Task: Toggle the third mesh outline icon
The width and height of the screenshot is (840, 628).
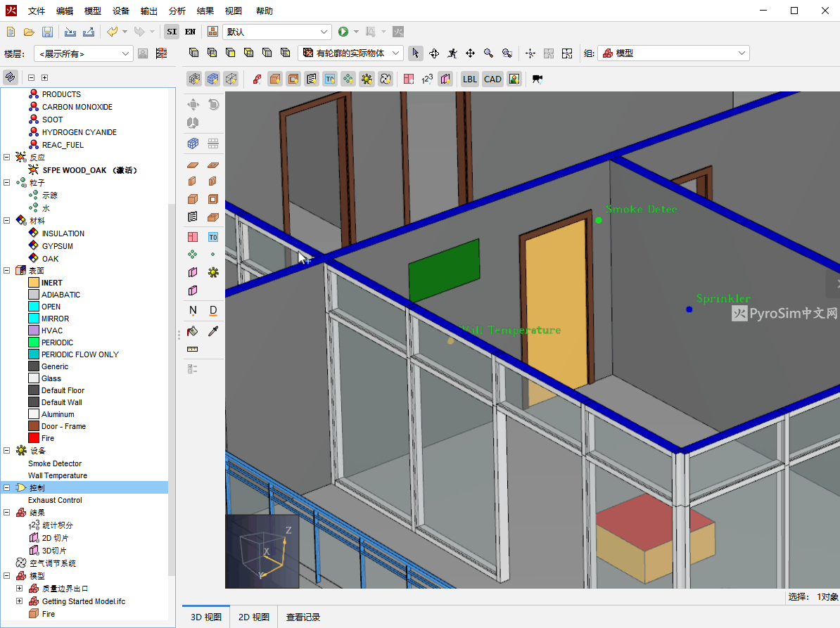Action: click(231, 79)
